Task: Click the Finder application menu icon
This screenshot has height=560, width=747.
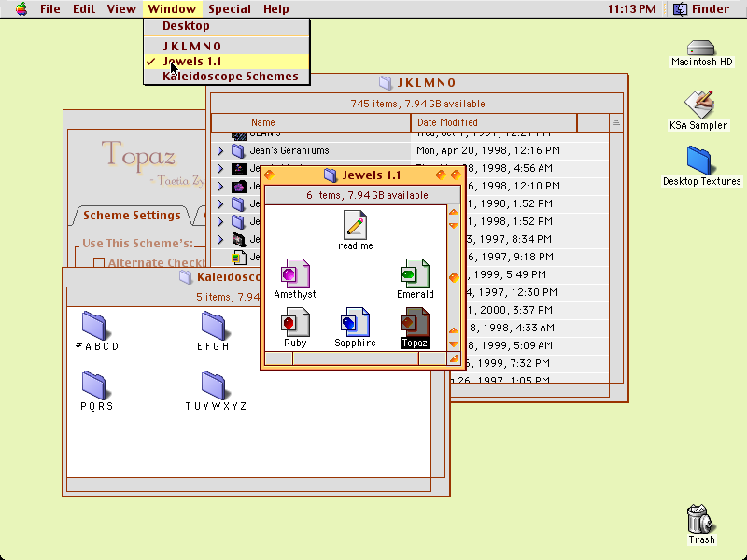Action: click(x=681, y=9)
